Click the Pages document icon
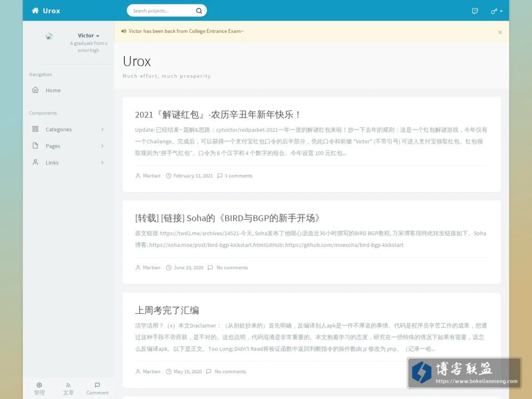Screen dimensions: 532x399 pos(35,146)
